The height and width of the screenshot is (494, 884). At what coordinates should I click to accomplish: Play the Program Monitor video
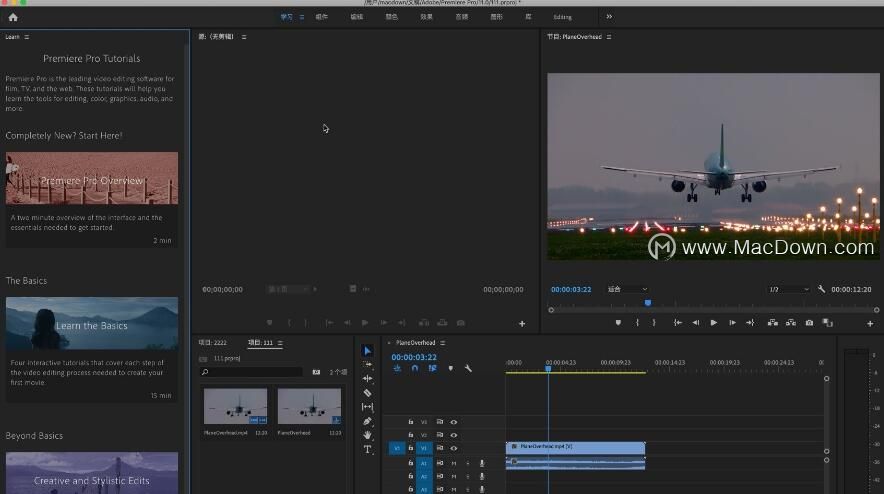714,323
